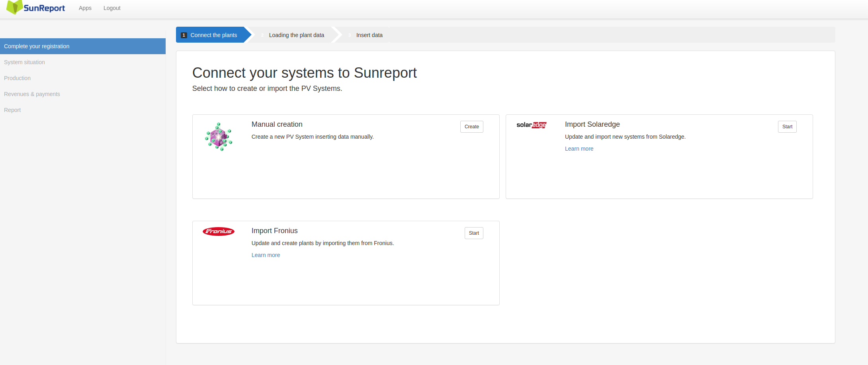Click the SolarEdge logo

click(x=532, y=125)
